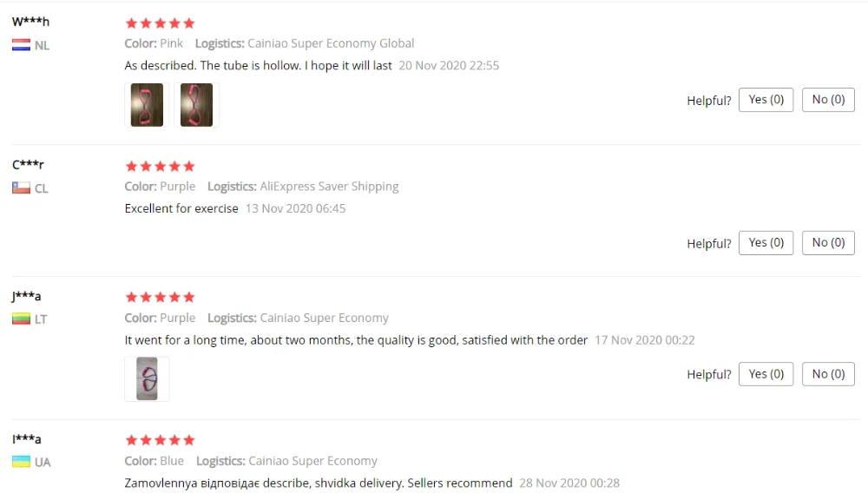The height and width of the screenshot is (493, 868).
Task: Click the Netherlands flag icon next to NL
Action: (21, 45)
